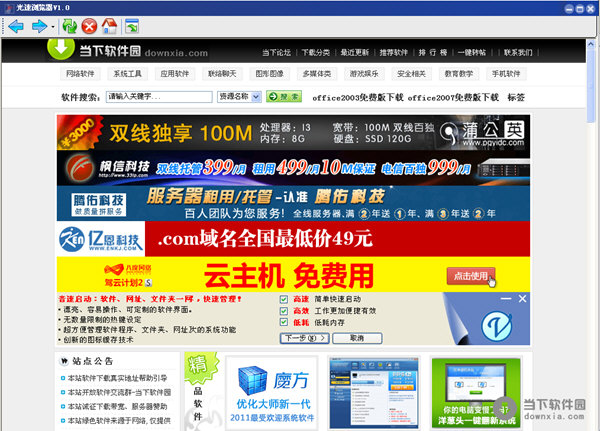Click the vertical scrollbar up arrow
The height and width of the screenshot is (431, 600).
tap(592, 44)
